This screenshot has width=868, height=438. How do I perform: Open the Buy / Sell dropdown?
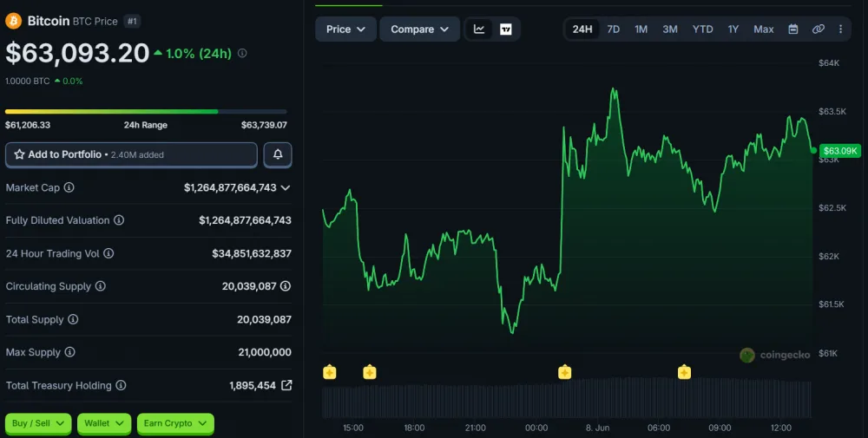click(x=38, y=423)
